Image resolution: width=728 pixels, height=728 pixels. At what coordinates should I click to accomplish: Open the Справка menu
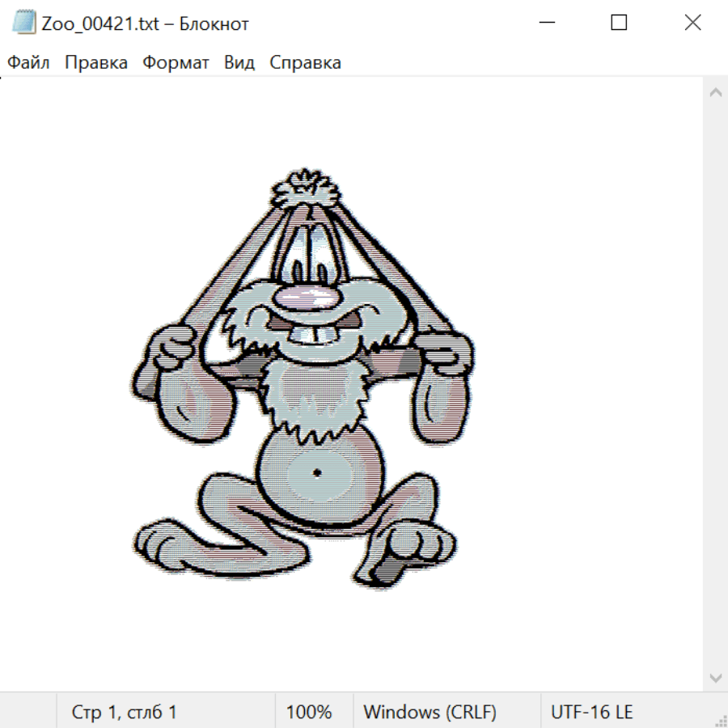point(305,63)
